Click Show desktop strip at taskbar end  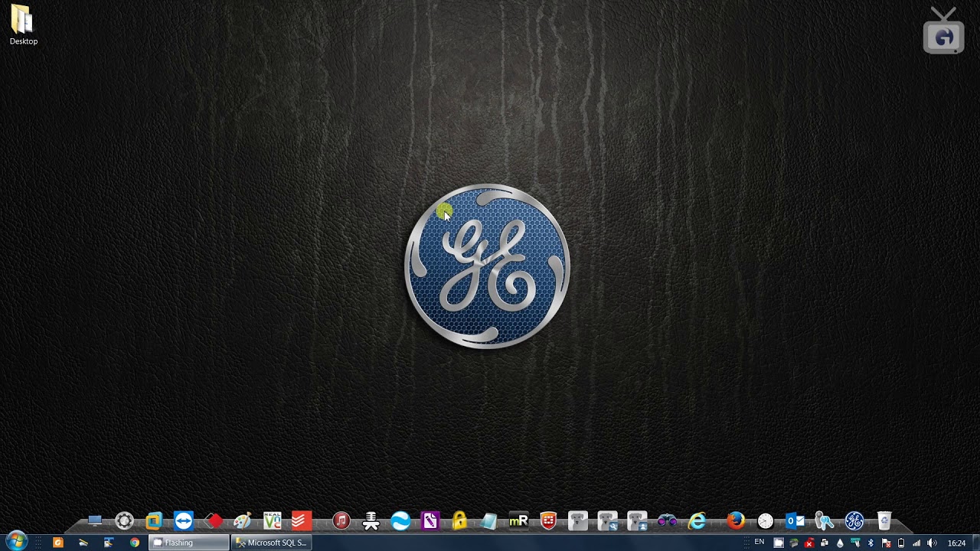click(x=975, y=543)
